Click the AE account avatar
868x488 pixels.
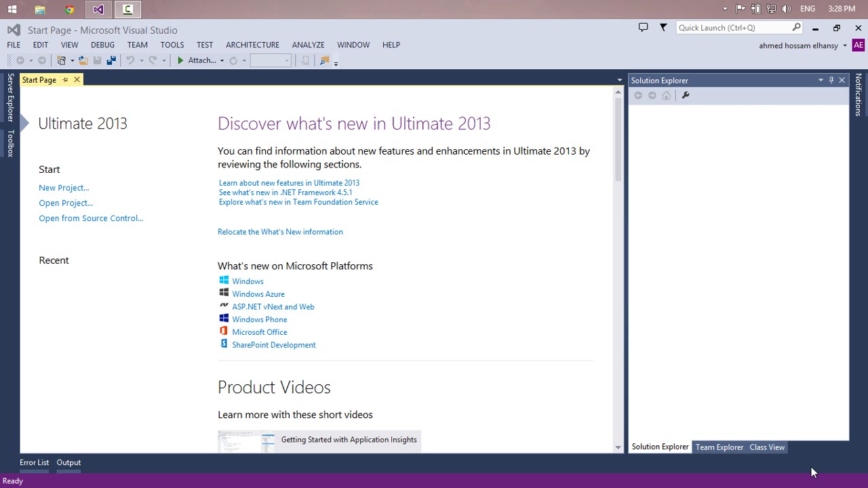click(x=859, y=45)
